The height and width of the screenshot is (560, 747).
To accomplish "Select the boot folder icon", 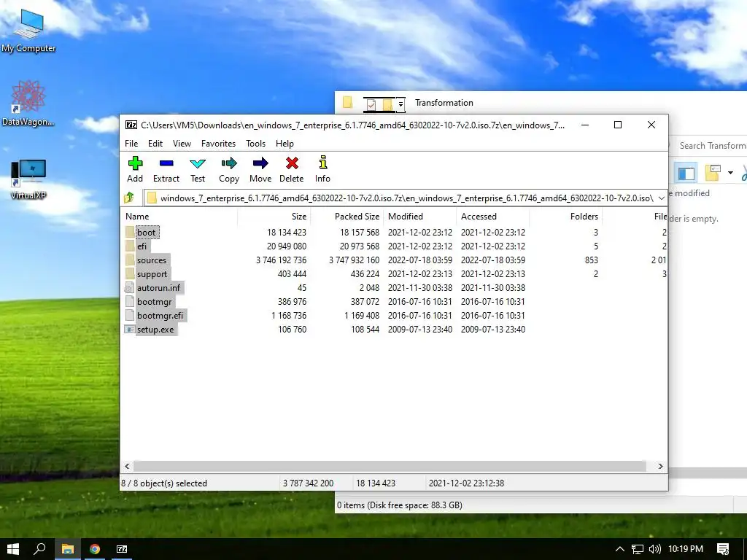I will click(130, 233).
